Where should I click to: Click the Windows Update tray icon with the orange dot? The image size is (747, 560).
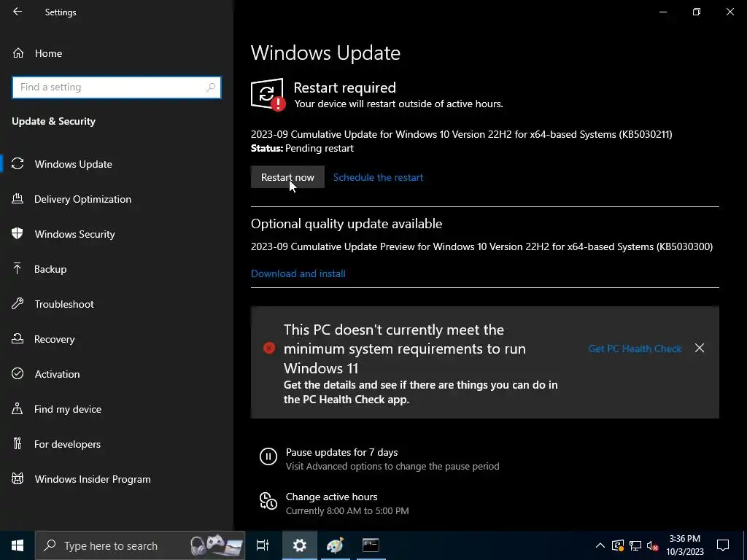tap(618, 545)
